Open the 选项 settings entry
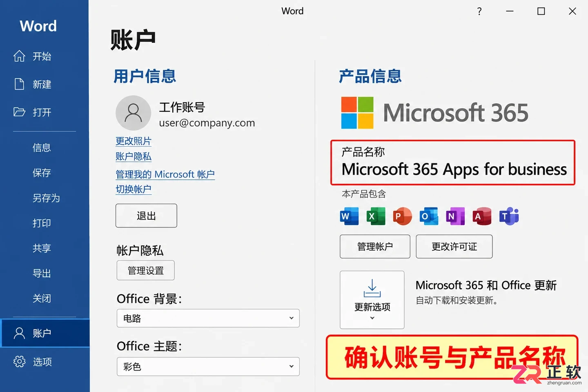Viewport: 588px width, 392px height. 42,362
